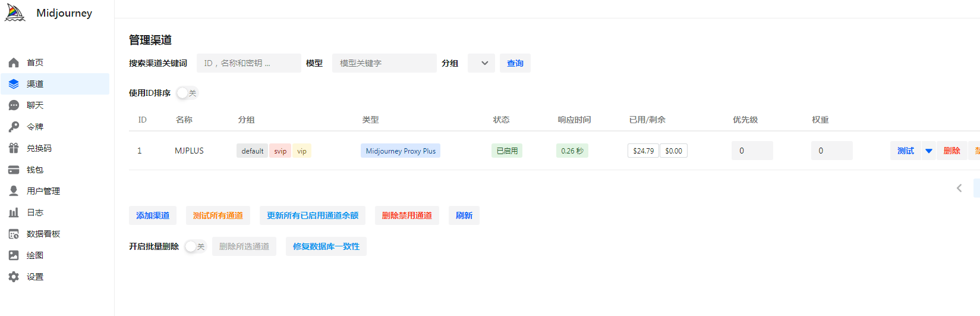Open 日志 in the sidebar
980x316 pixels.
(55, 212)
